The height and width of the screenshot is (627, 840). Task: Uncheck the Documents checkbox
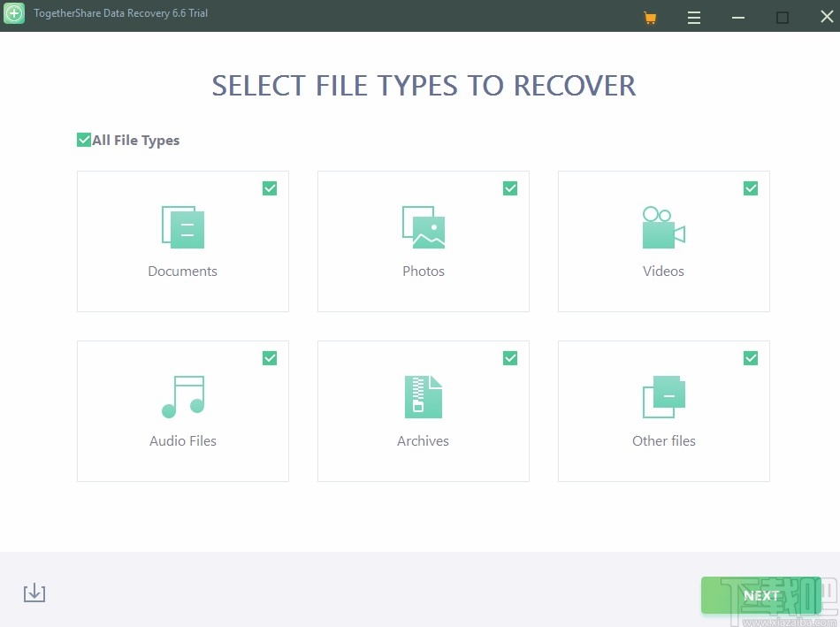coord(270,187)
